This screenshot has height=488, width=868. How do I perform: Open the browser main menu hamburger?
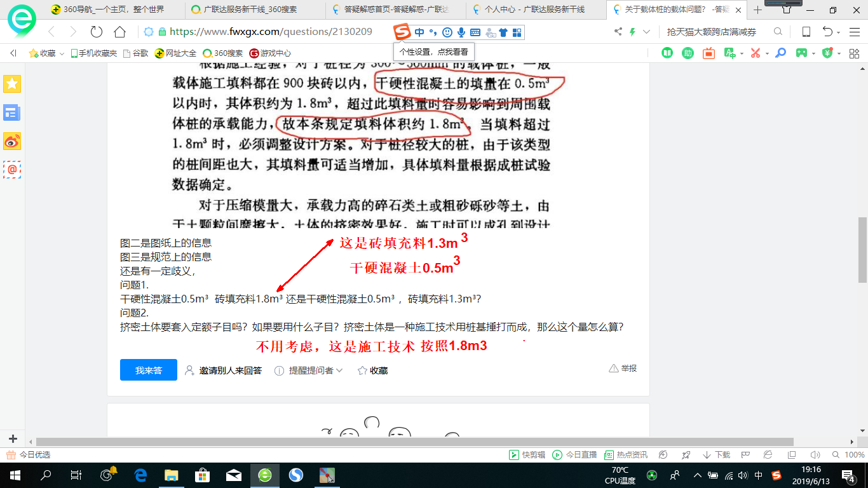tap(854, 32)
